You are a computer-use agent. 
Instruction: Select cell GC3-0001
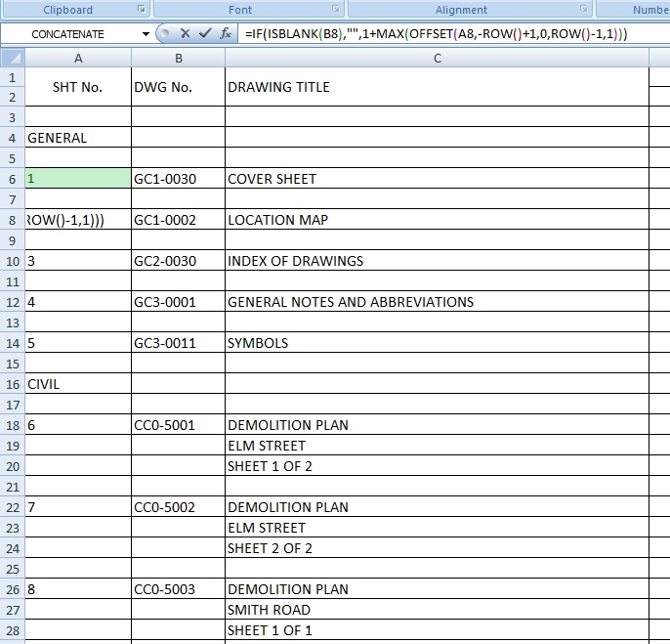click(179, 301)
